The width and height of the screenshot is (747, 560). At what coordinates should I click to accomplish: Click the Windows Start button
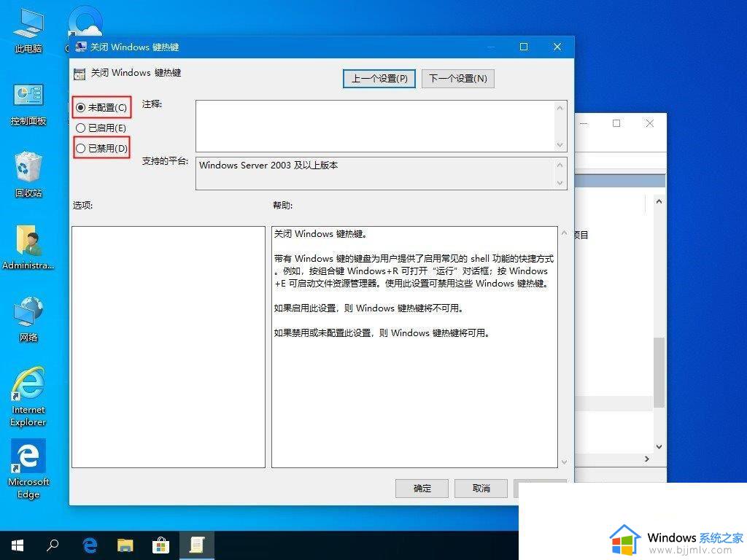pyautogui.click(x=18, y=545)
